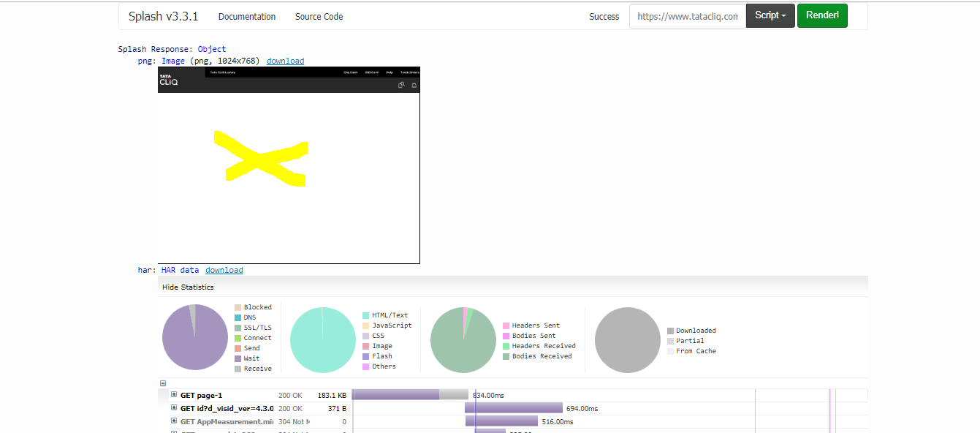Click the gray Downloaded cache pie chart
980x433 pixels.
628,340
